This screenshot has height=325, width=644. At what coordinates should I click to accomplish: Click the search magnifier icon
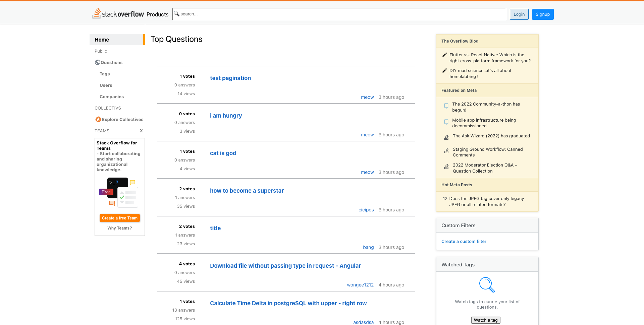click(176, 14)
